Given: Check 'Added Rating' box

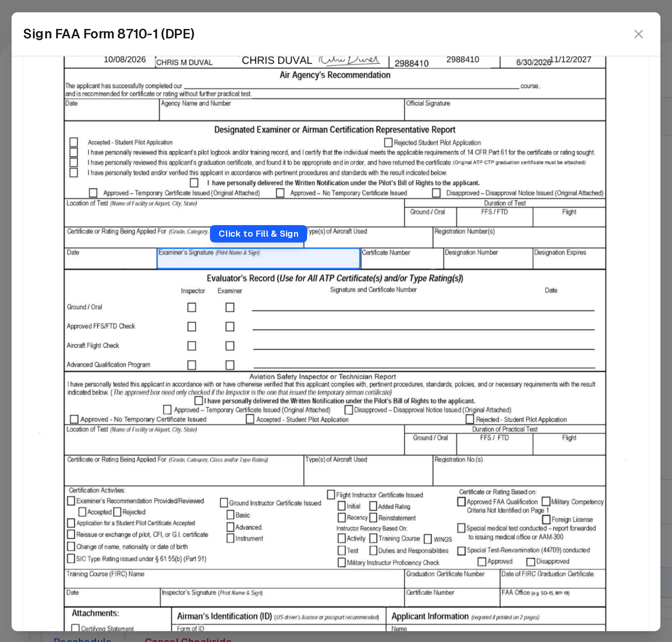Looking at the screenshot, I should coord(373,506).
